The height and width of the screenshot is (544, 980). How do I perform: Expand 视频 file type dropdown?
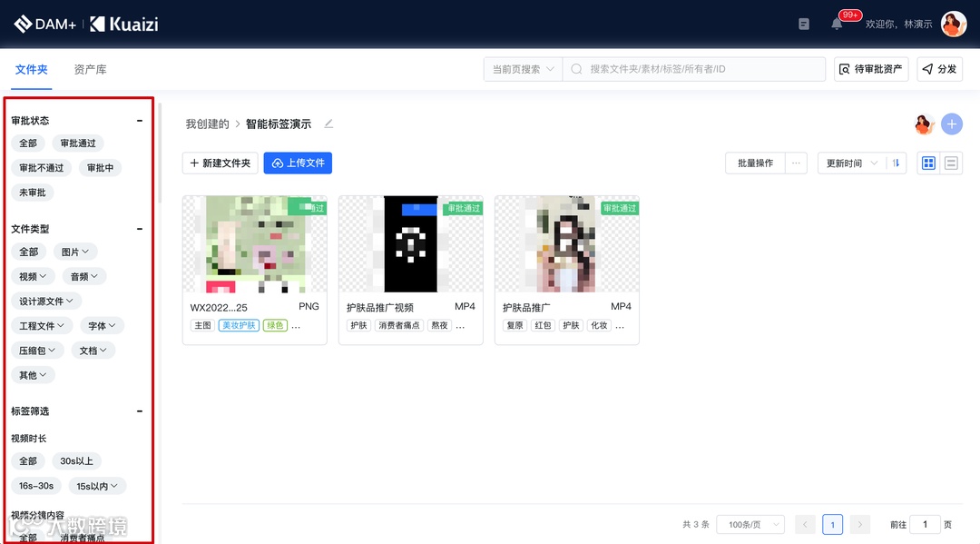coord(34,276)
